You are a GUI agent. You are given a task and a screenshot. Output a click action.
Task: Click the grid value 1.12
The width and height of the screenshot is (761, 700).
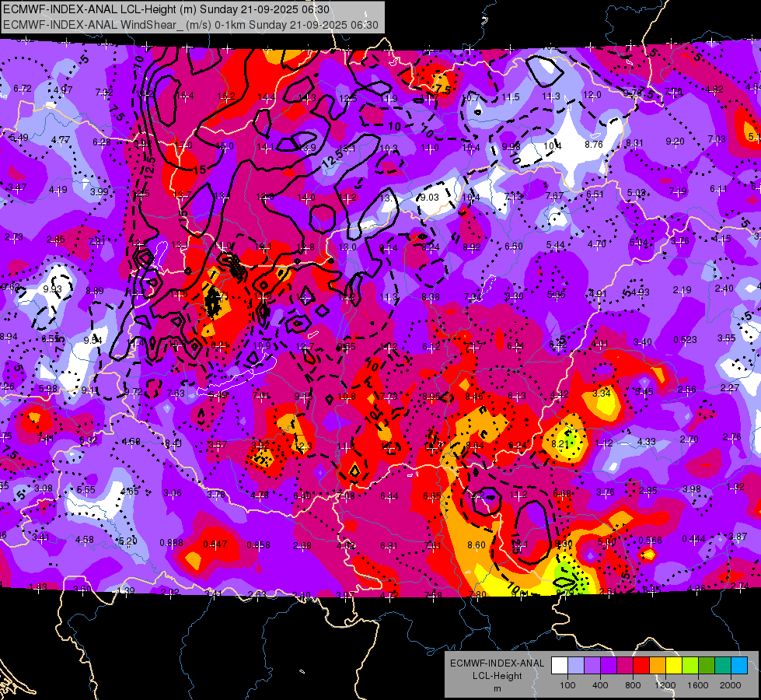tap(604, 443)
